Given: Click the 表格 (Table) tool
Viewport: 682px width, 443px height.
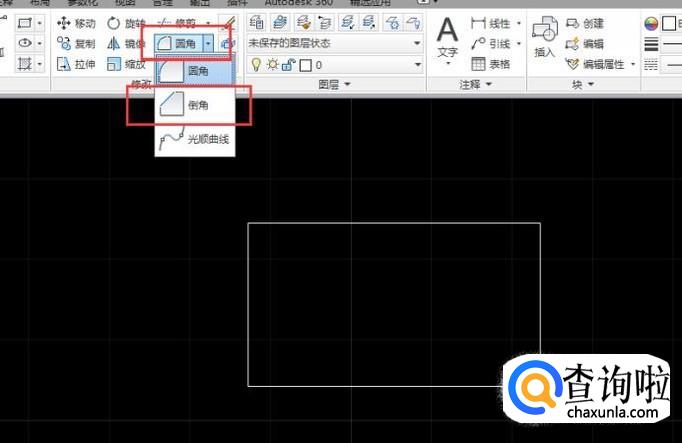Looking at the screenshot, I should click(x=491, y=64).
